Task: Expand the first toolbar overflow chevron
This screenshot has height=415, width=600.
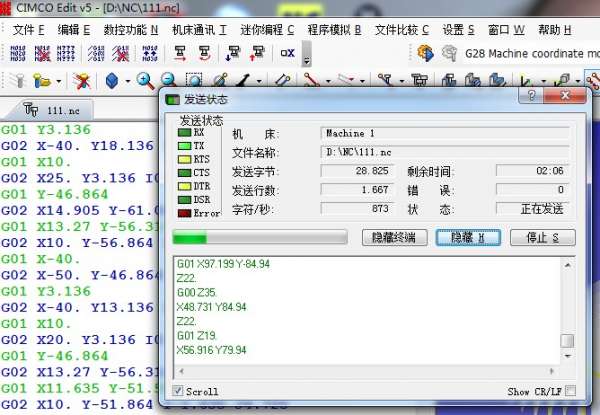Action: (307, 54)
